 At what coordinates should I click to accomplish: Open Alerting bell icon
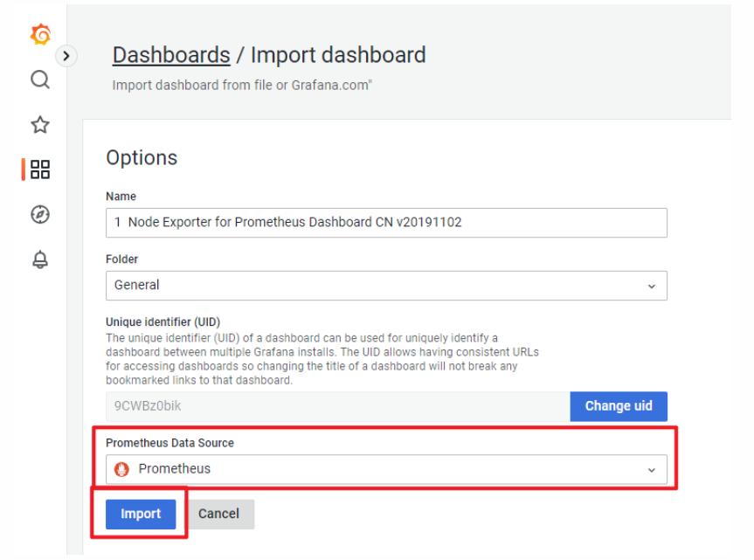[40, 259]
